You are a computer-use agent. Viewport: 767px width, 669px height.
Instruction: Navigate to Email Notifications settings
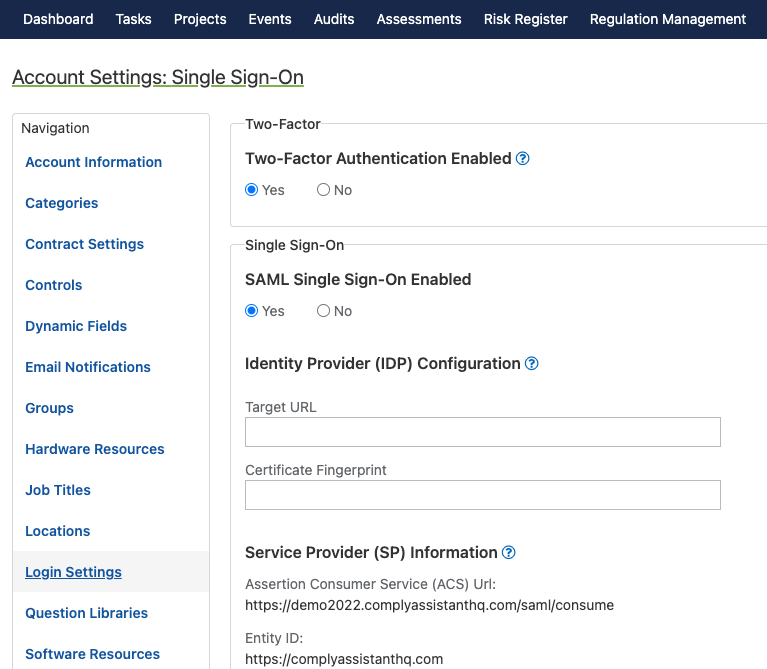88,367
